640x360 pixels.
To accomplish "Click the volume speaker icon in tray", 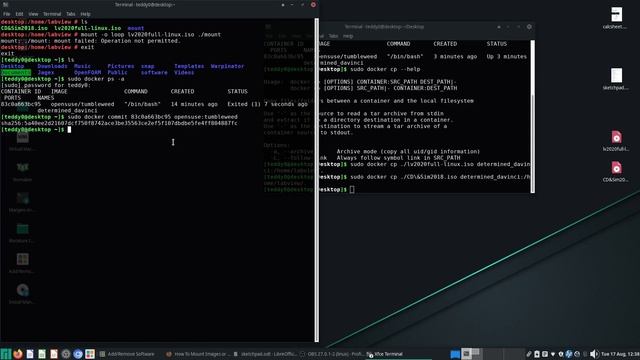I will (x=594, y=354).
